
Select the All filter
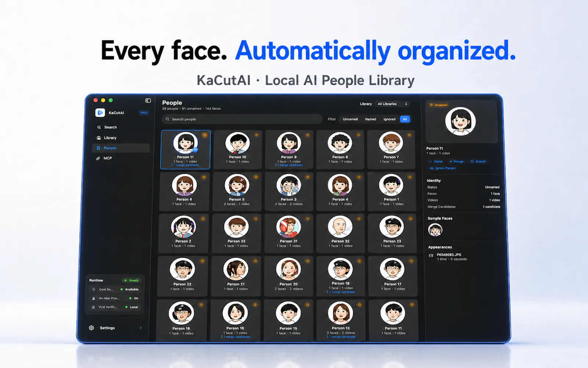point(405,119)
